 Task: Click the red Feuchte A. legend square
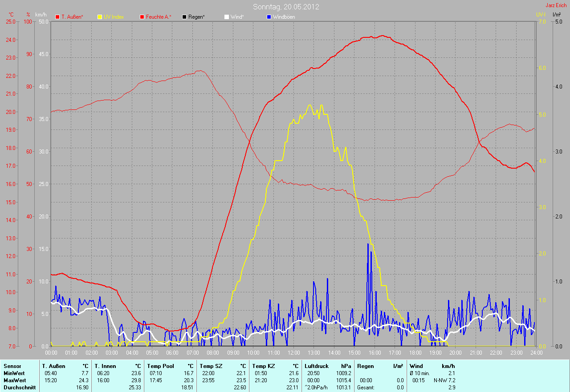coord(142,17)
